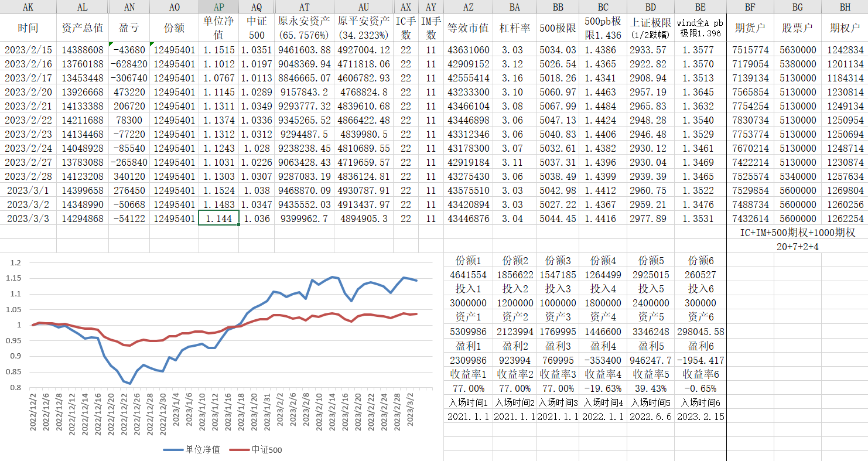Select the BH column header
Image resolution: width=868 pixels, height=461 pixels.
pyautogui.click(x=845, y=7)
